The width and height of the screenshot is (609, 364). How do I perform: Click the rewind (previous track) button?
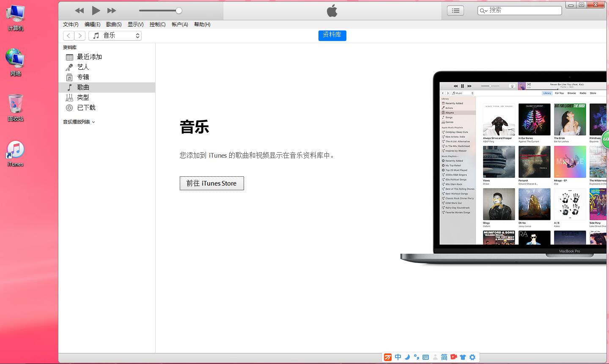[79, 11]
